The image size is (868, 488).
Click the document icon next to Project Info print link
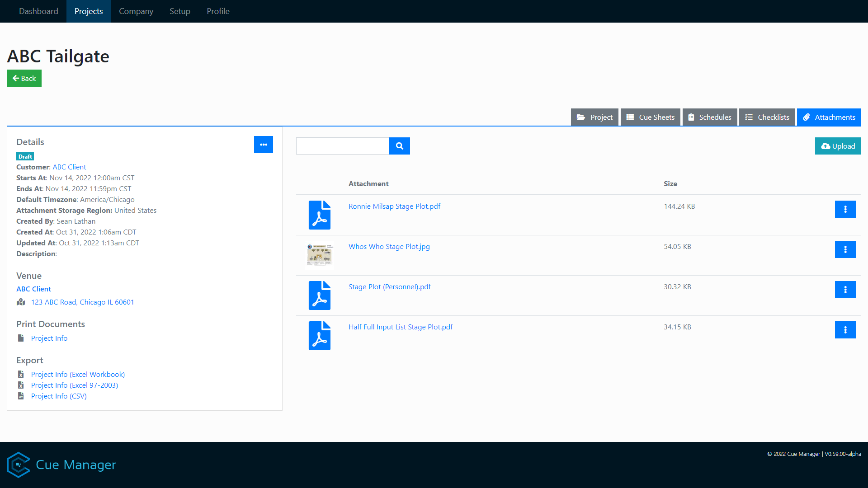[x=20, y=338]
